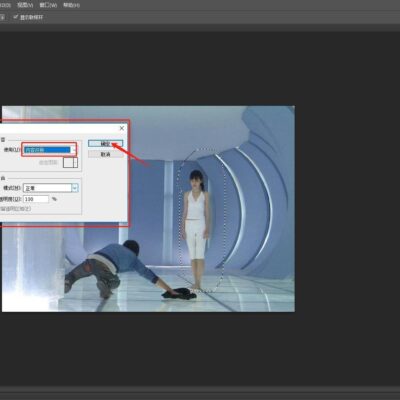Open the custom pattern picker arrow
400x400 pixels.
[75, 162]
